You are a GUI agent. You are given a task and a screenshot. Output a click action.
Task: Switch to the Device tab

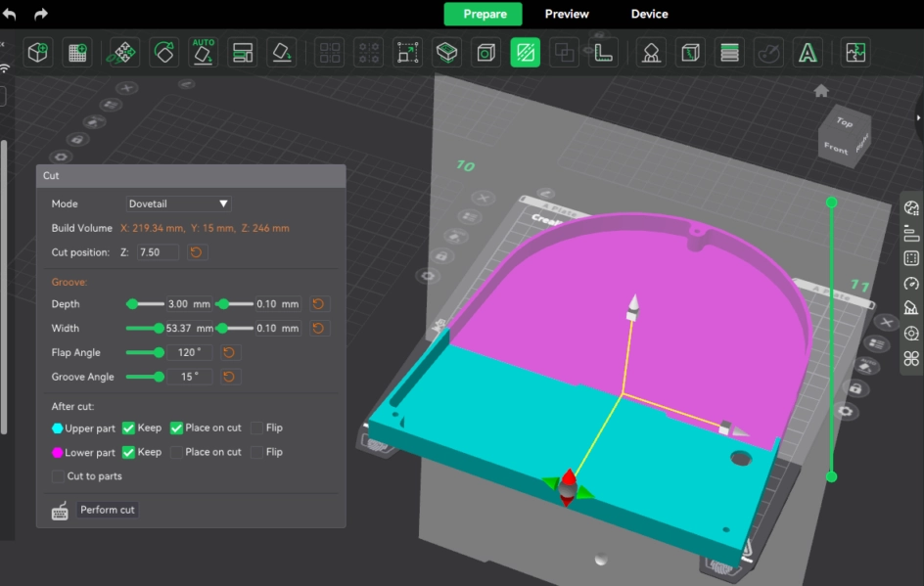[649, 14]
